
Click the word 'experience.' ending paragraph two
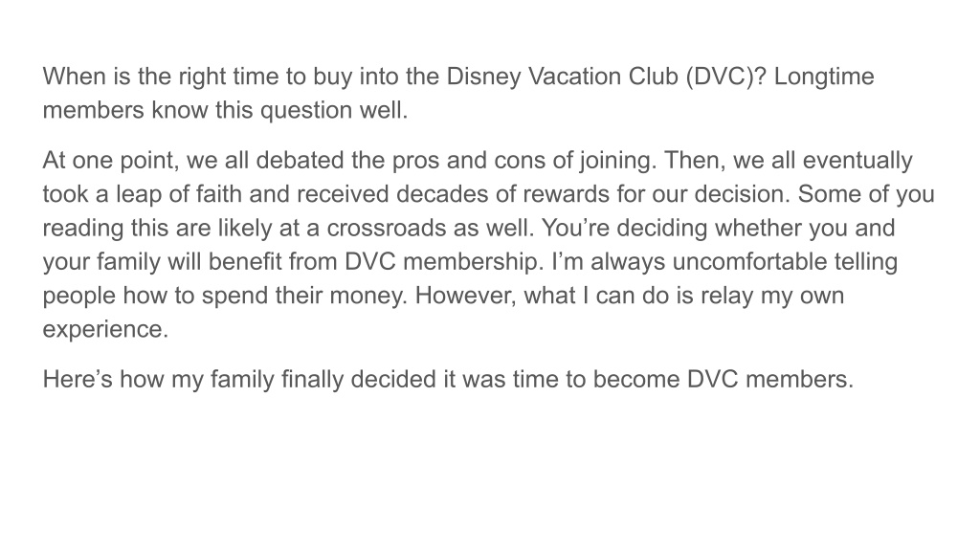click(x=105, y=329)
